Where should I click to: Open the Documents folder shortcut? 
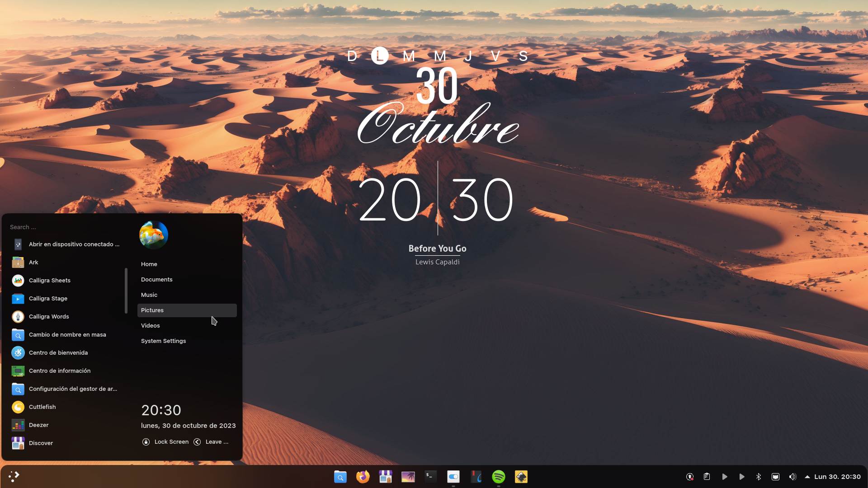point(187,280)
